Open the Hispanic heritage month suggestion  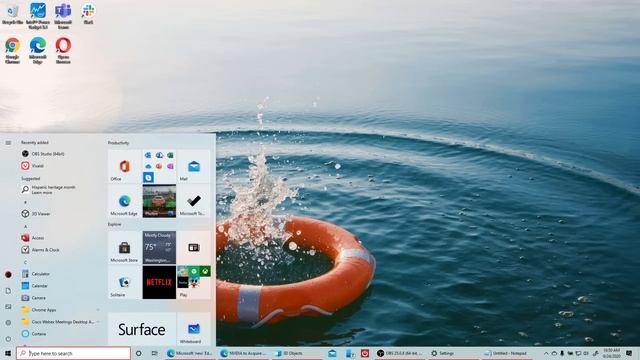click(49, 189)
